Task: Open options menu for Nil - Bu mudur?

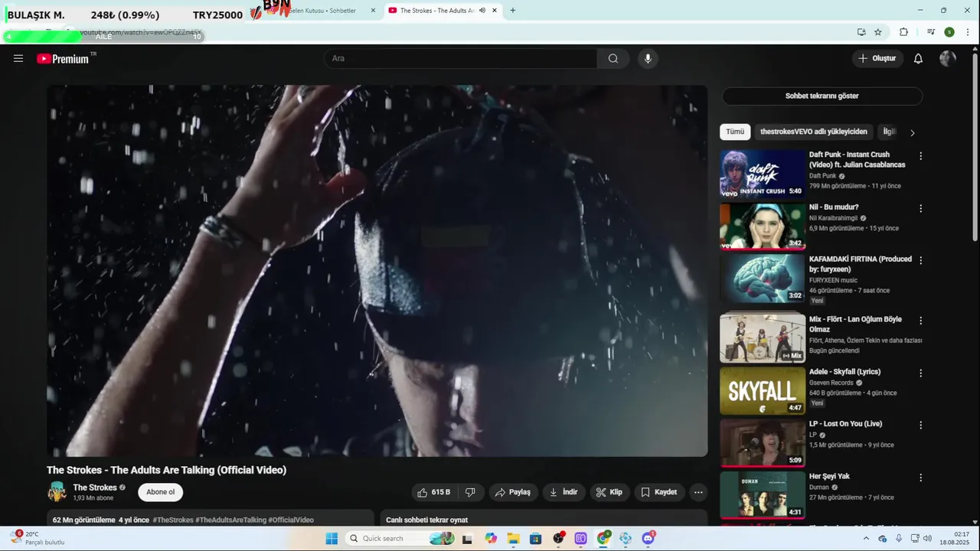Action: (x=920, y=208)
